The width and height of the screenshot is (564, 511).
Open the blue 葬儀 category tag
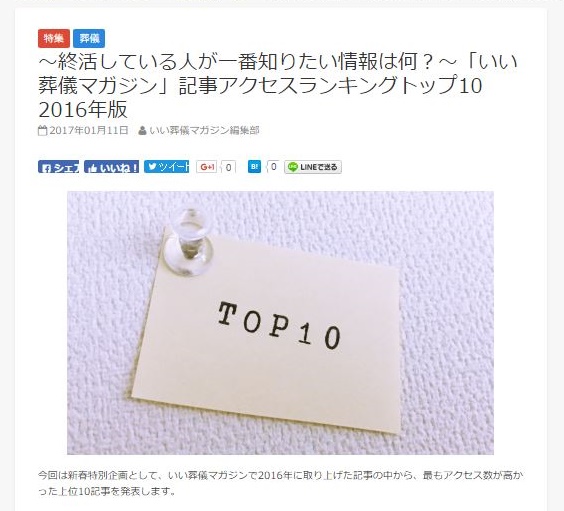tap(89, 38)
